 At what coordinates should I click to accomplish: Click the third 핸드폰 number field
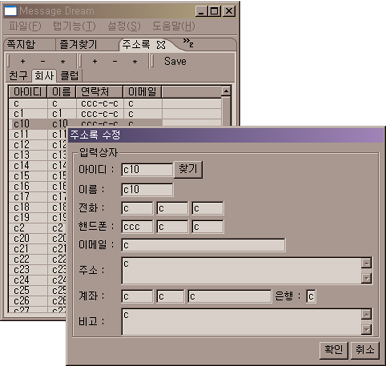tap(208, 227)
